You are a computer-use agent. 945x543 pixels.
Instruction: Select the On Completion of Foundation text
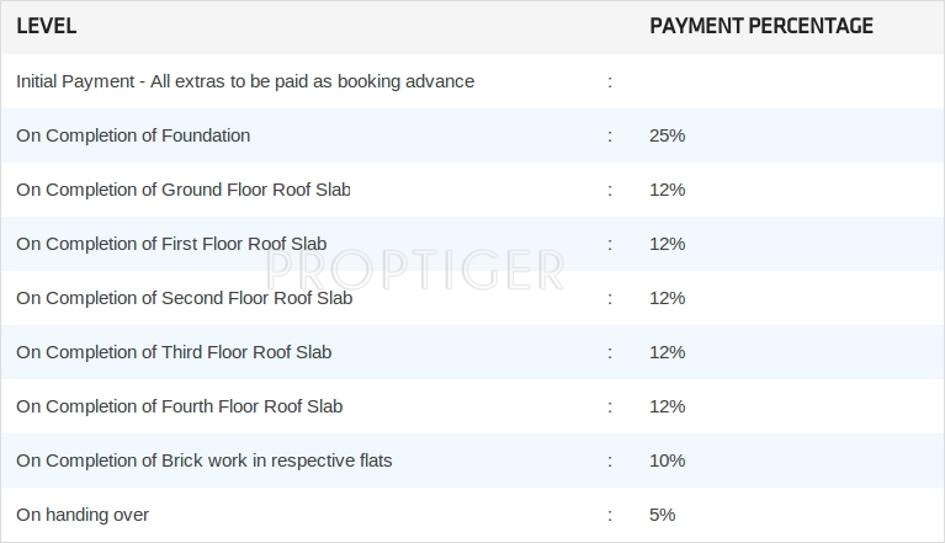tap(133, 135)
